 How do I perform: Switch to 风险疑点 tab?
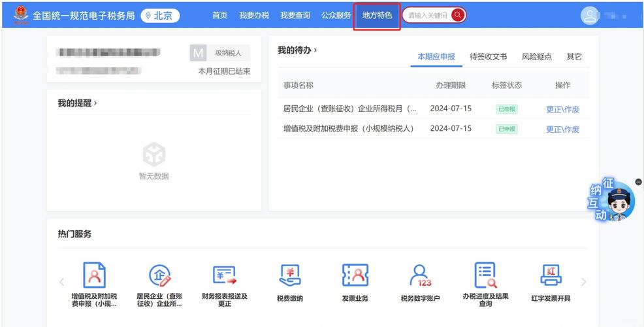tap(537, 57)
